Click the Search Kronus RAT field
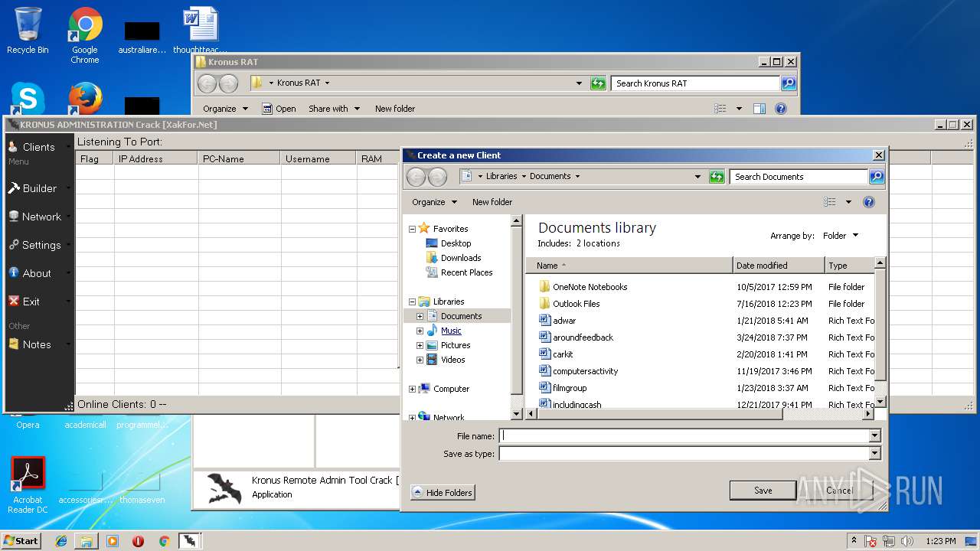 coord(696,83)
